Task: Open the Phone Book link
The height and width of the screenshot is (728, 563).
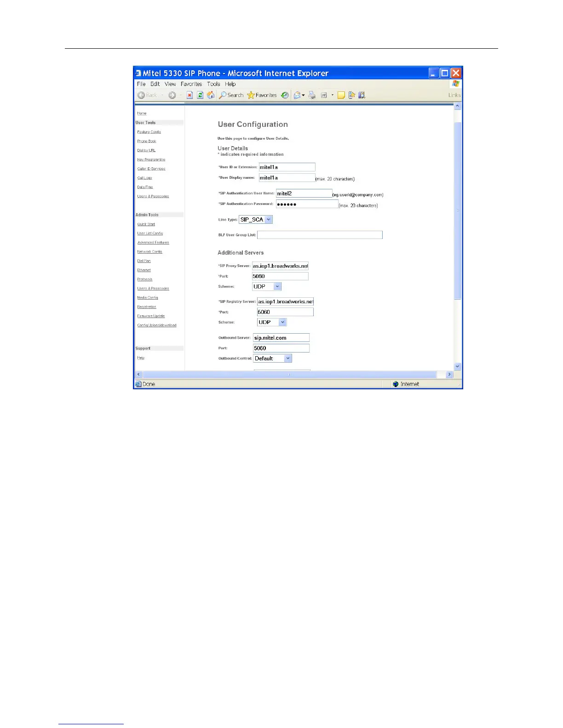Action: coord(147,141)
